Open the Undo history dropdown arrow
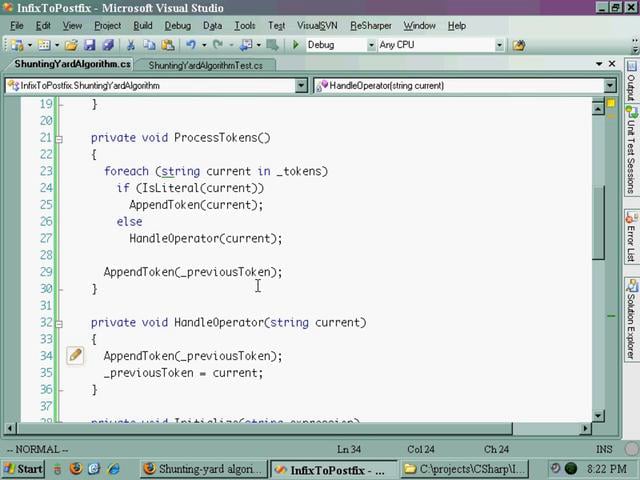Screen dimensions: 640x480 point(204,45)
